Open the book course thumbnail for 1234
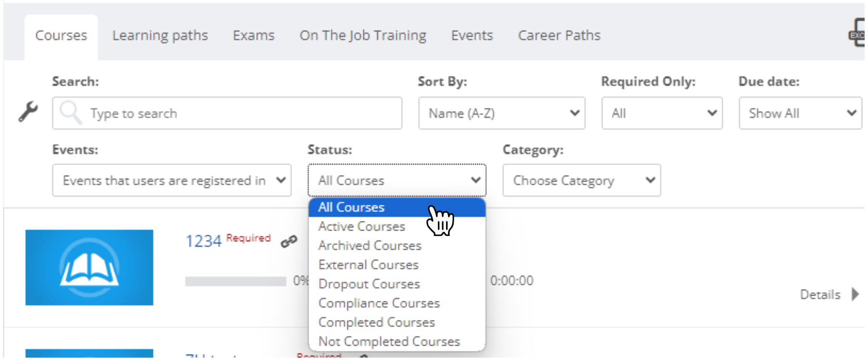 [x=89, y=267]
